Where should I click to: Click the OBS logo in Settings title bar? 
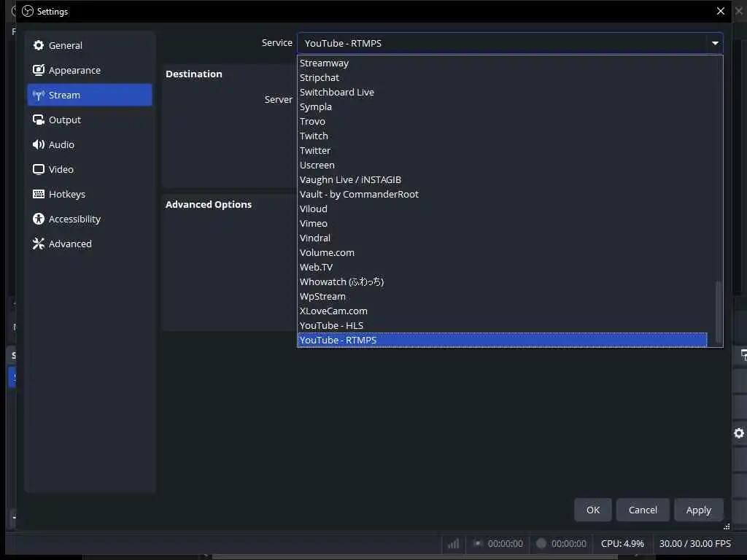coord(28,11)
